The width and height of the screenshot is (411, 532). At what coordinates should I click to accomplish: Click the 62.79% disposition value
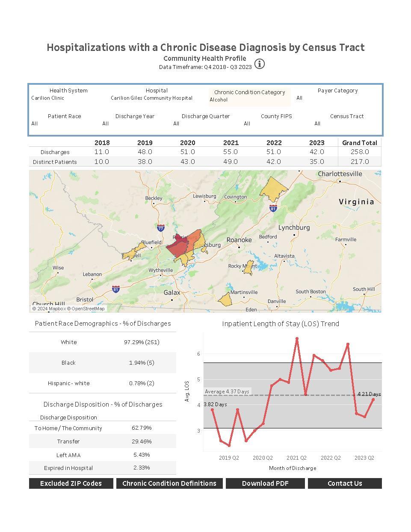tap(142, 428)
